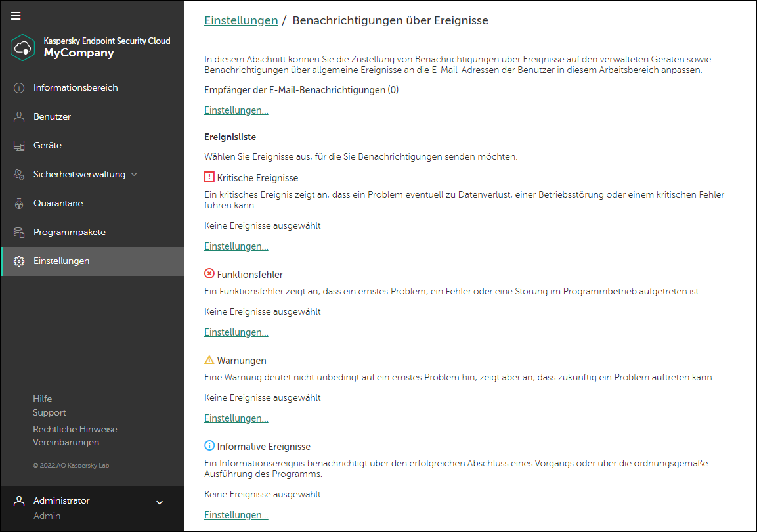Viewport: 757px width, 532px height.
Task: Open the Vereinbarungen link
Action: (x=66, y=443)
